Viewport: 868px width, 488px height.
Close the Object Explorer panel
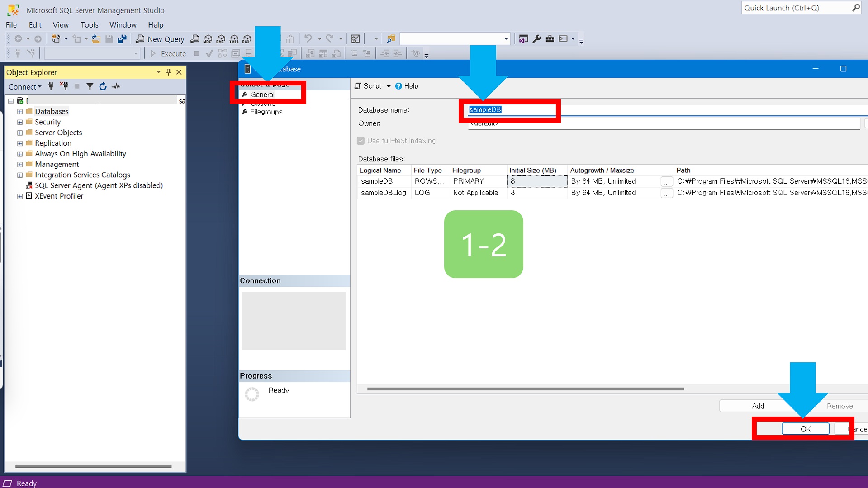point(179,72)
